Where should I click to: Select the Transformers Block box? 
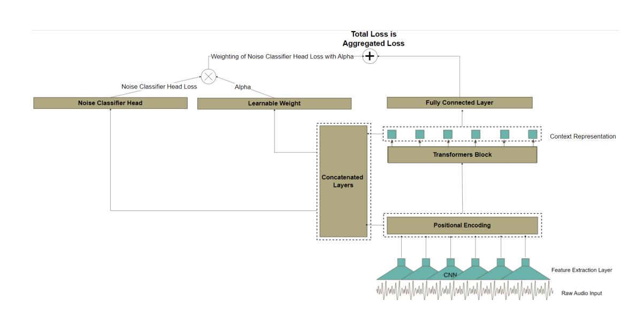(462, 155)
